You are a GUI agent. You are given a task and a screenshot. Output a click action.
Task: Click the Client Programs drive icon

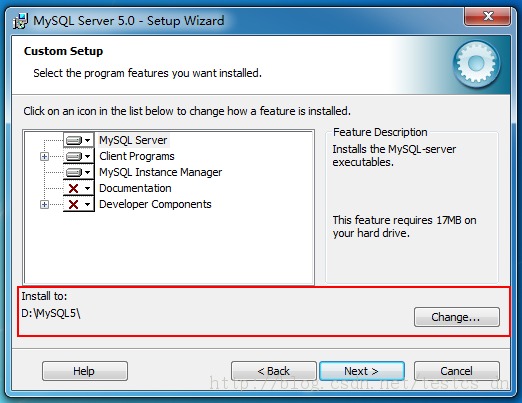click(74, 156)
